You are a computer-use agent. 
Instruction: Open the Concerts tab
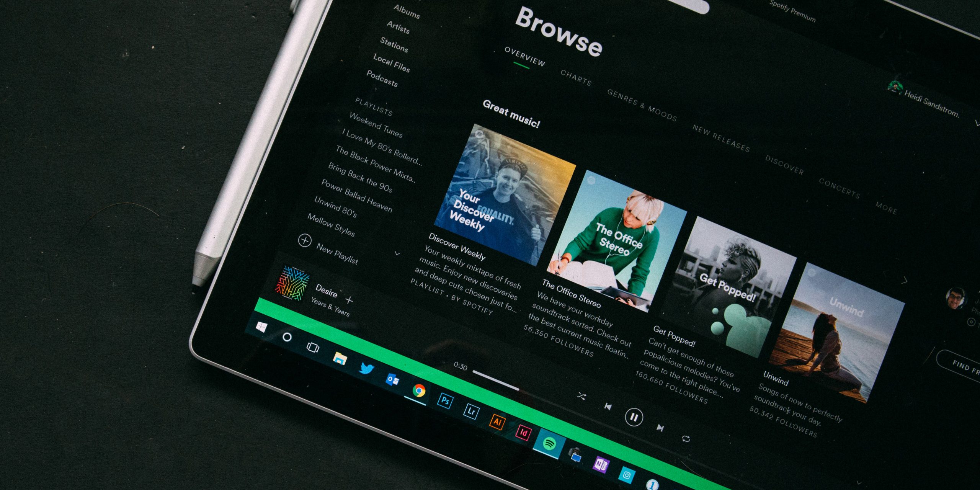(x=839, y=188)
